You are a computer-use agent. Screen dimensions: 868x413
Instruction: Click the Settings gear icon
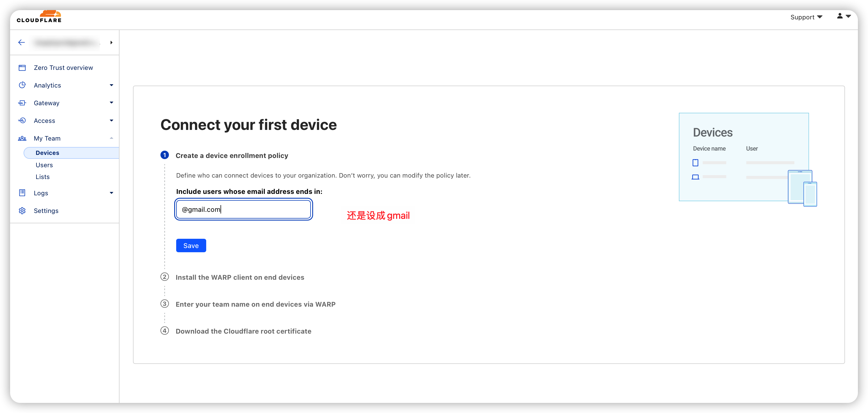[22, 211]
